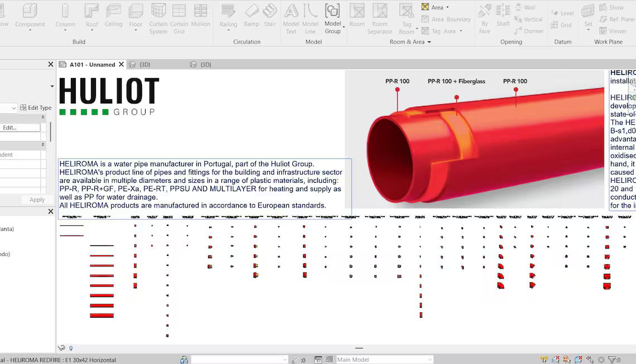Toggle the reveal constraints lightbulb icon

(x=71, y=348)
